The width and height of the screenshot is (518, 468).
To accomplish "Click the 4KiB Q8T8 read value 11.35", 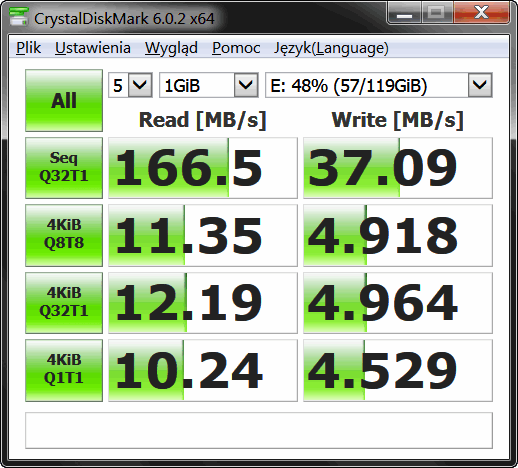I will coord(203,235).
